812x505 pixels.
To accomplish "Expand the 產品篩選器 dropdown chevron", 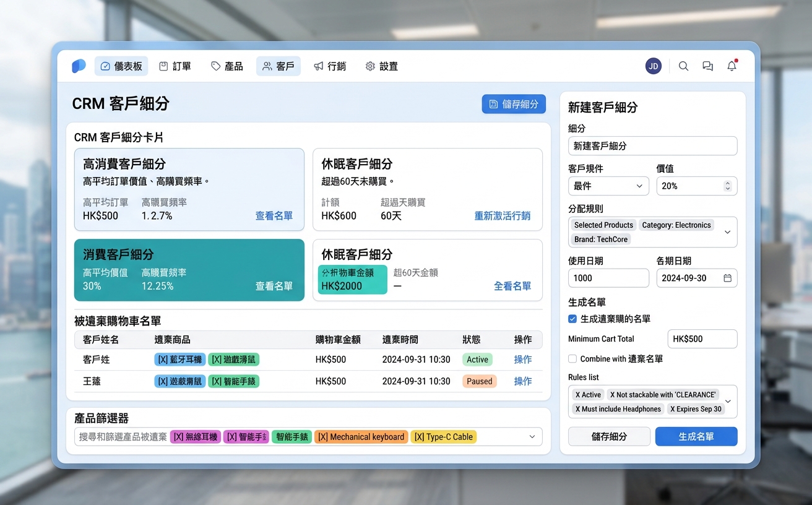I will click(x=532, y=437).
